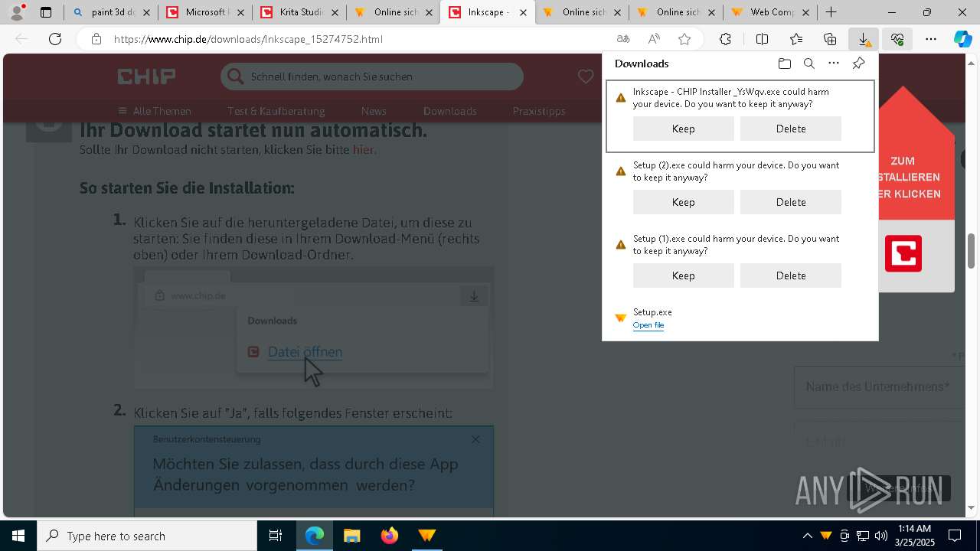Switch to the Krita Studio tab
Viewport: 980px width, 551px height.
point(300,12)
